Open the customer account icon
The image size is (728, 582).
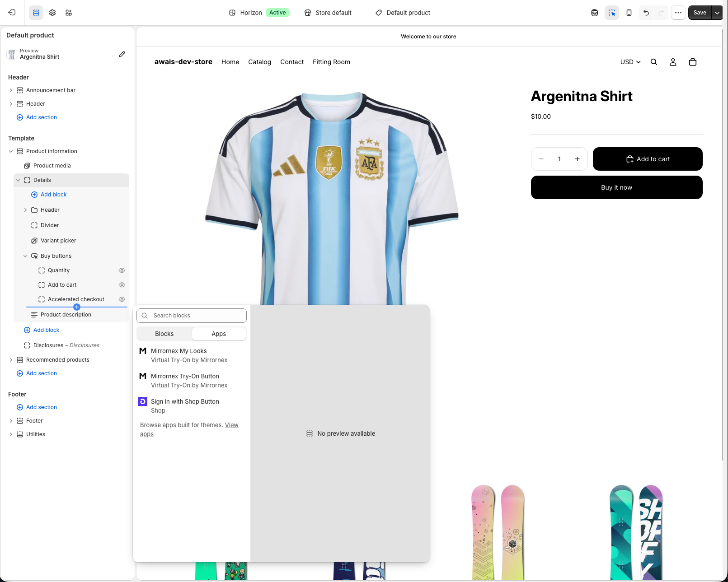point(673,62)
